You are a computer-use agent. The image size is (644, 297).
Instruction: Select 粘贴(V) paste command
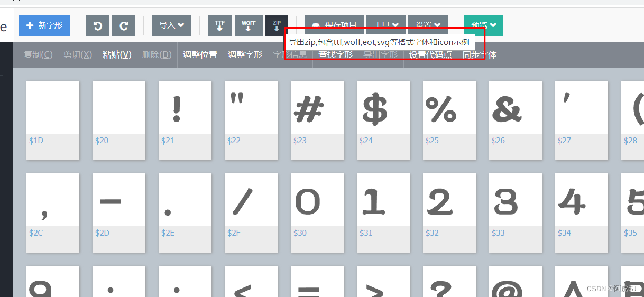tap(117, 54)
